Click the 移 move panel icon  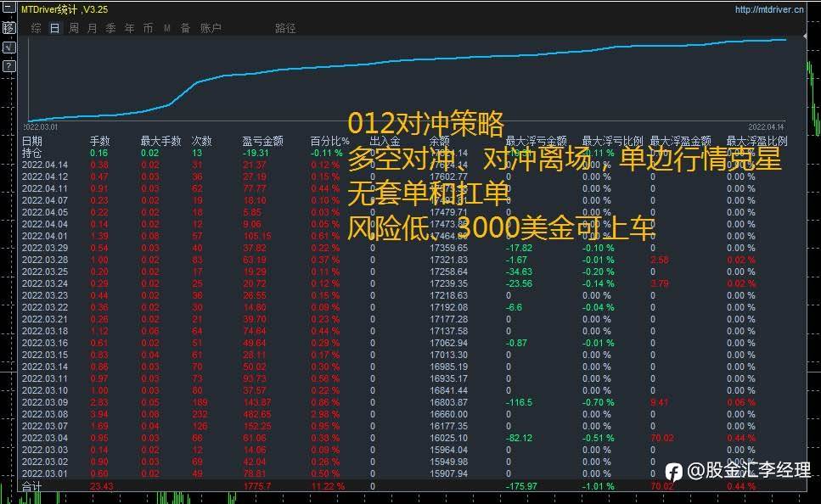pos(8,28)
